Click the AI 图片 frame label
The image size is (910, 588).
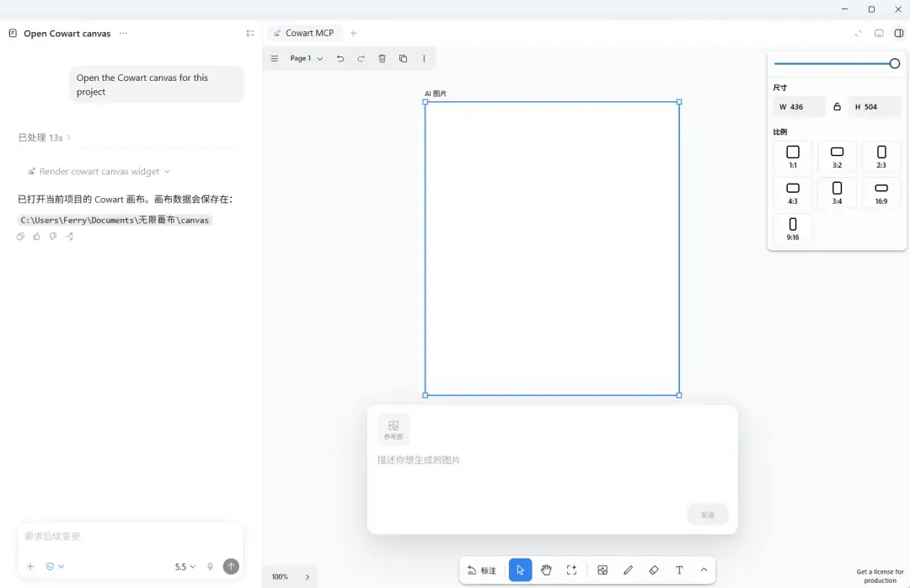[x=436, y=94]
